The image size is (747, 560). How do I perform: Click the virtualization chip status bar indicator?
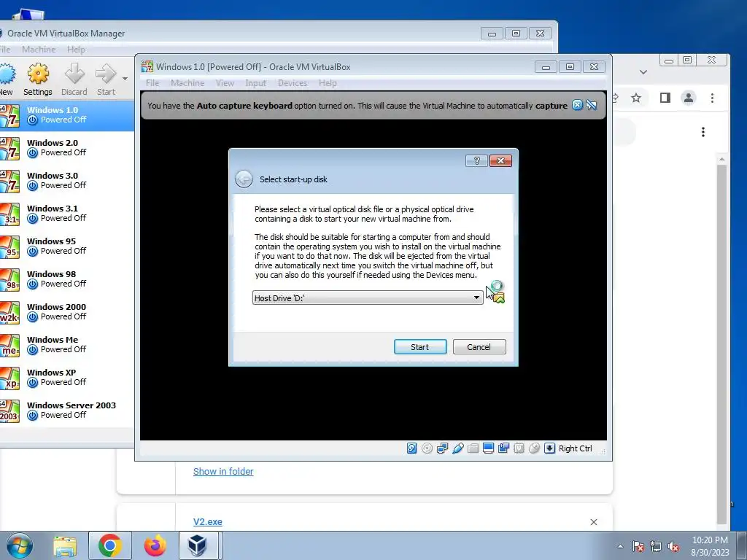(x=519, y=448)
